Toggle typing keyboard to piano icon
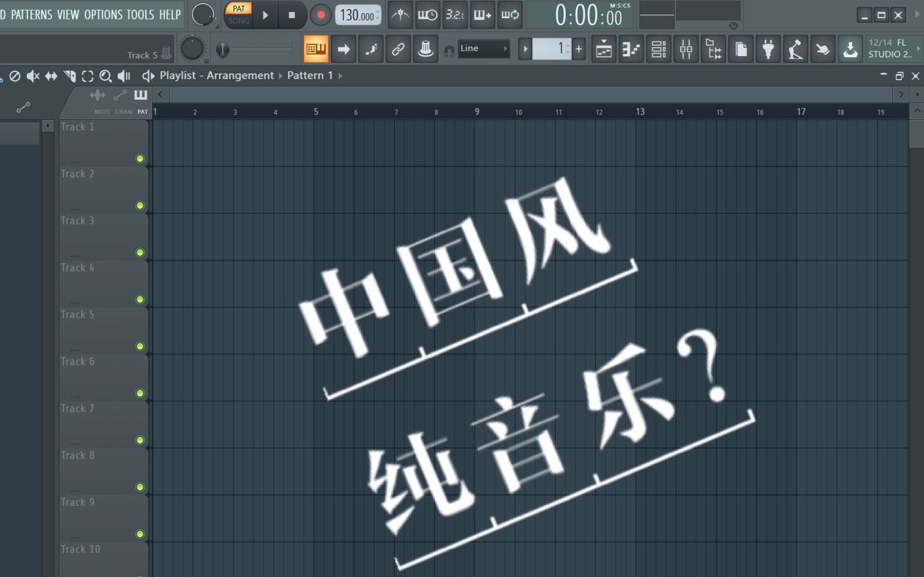The image size is (924, 577). (x=316, y=49)
